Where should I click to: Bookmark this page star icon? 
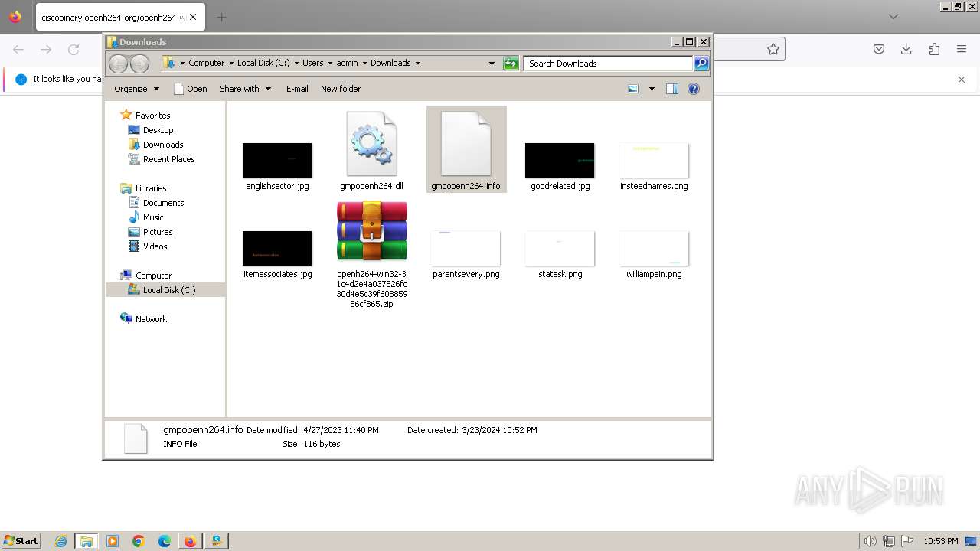[x=773, y=49]
